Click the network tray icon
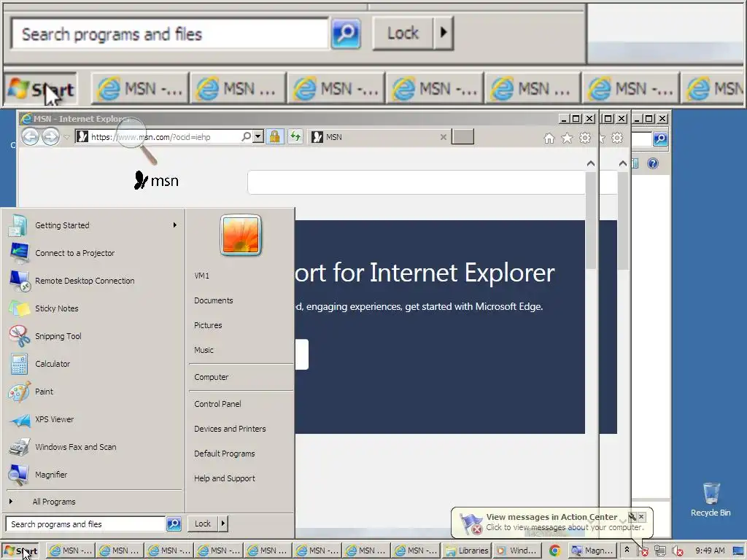The height and width of the screenshot is (560, 747). coord(659,551)
